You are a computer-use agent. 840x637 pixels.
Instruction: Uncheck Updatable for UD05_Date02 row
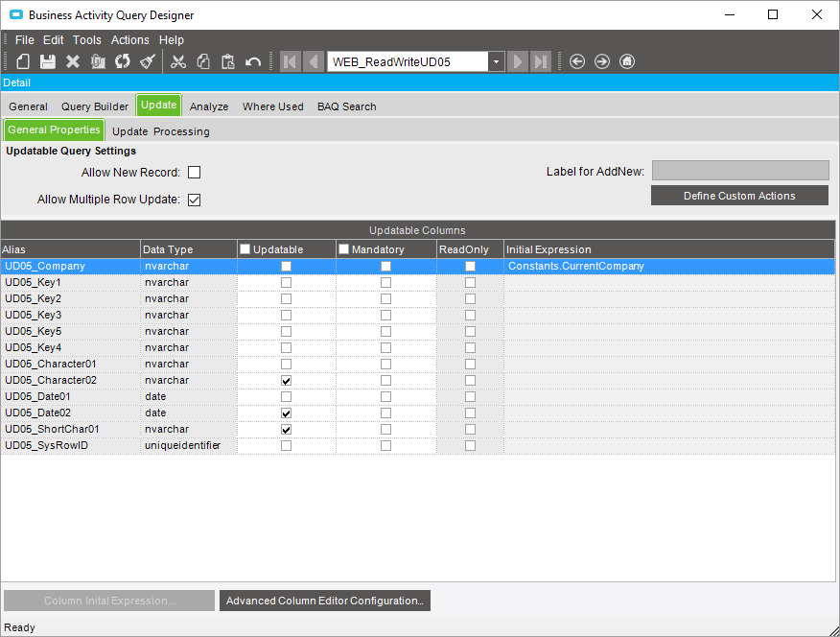pyautogui.click(x=286, y=413)
